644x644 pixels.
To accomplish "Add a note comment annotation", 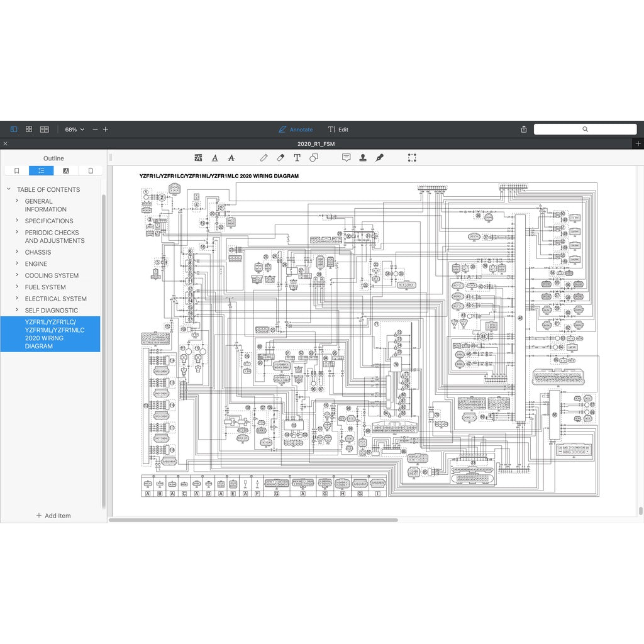I will [x=346, y=158].
